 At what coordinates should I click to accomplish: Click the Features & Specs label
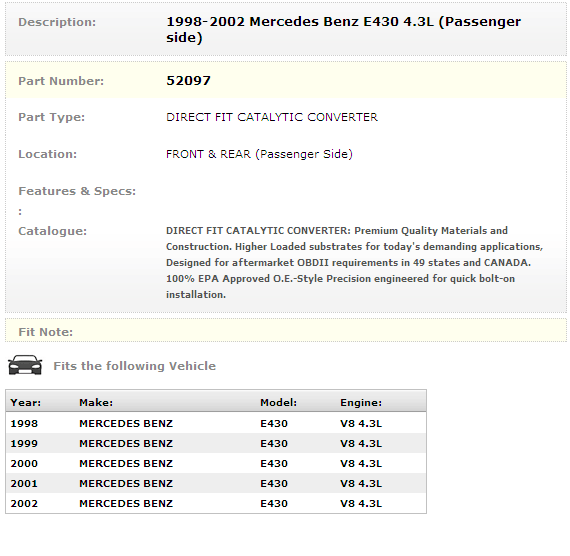pyautogui.click(x=77, y=191)
